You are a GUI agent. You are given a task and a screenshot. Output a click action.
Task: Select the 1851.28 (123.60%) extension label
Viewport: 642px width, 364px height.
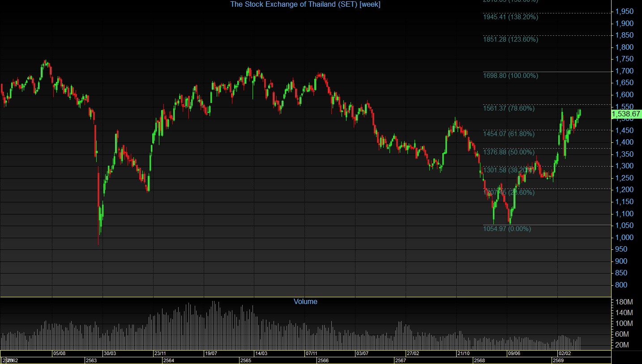click(x=510, y=39)
